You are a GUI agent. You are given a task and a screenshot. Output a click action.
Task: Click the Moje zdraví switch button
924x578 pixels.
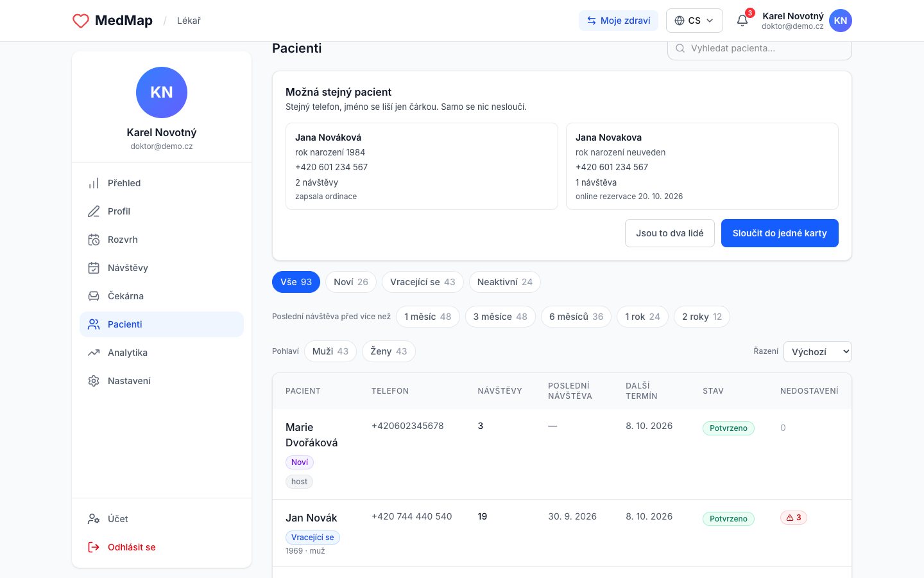[619, 21]
